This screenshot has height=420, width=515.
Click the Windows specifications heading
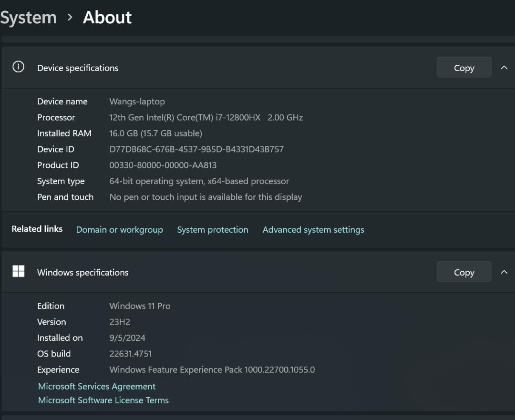click(83, 273)
